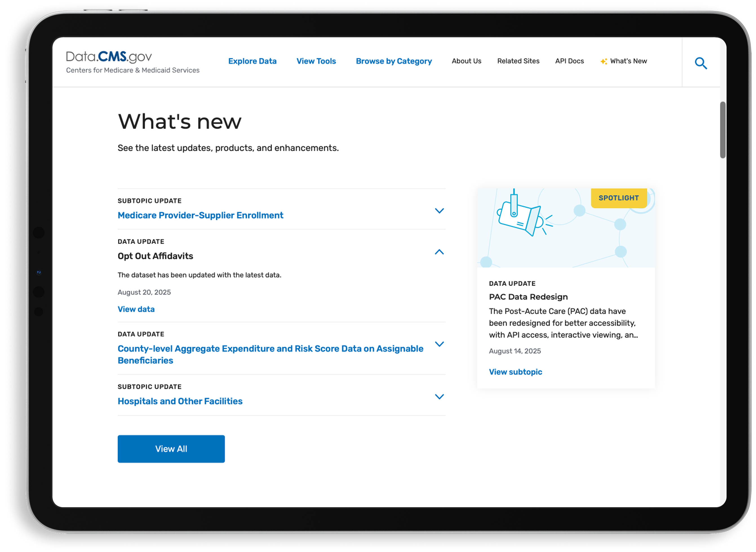Go to About Us page

point(466,61)
